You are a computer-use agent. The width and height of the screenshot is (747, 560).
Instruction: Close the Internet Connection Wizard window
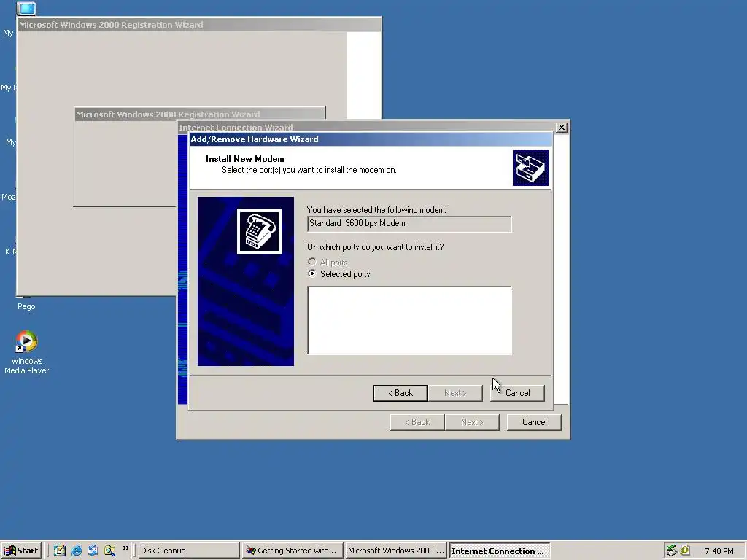click(x=562, y=127)
